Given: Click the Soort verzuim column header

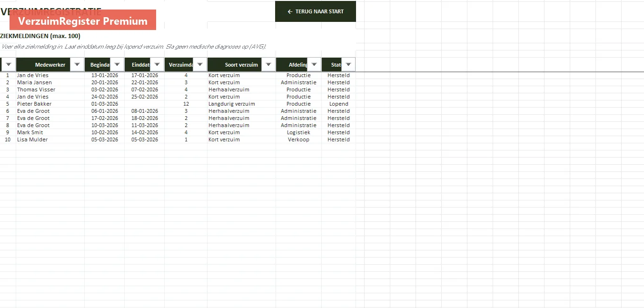Looking at the screenshot, I should (241, 65).
